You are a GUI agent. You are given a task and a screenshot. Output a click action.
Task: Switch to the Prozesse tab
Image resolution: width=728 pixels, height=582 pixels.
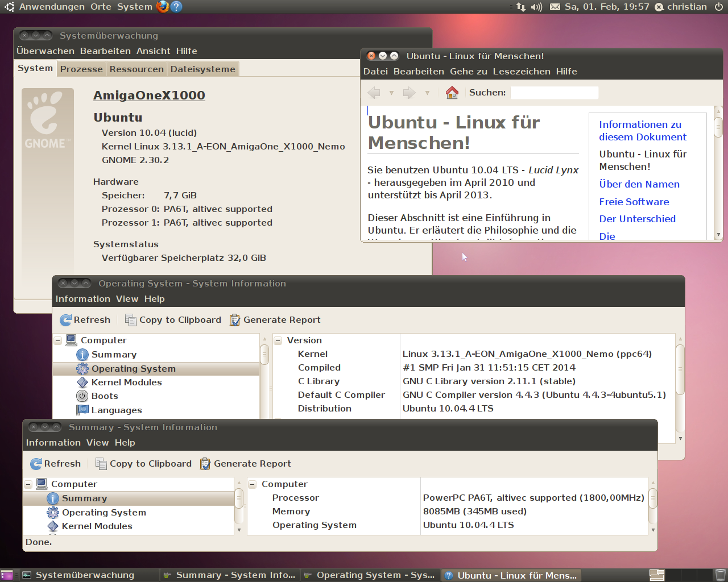coord(81,69)
